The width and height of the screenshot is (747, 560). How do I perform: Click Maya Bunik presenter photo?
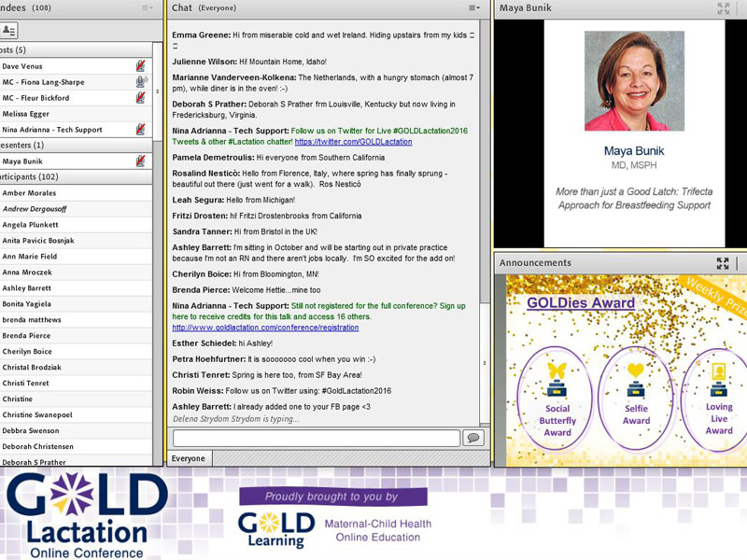[634, 81]
